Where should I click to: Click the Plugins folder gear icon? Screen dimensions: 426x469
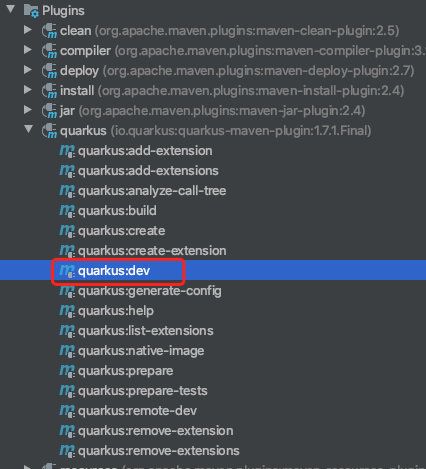(x=31, y=11)
